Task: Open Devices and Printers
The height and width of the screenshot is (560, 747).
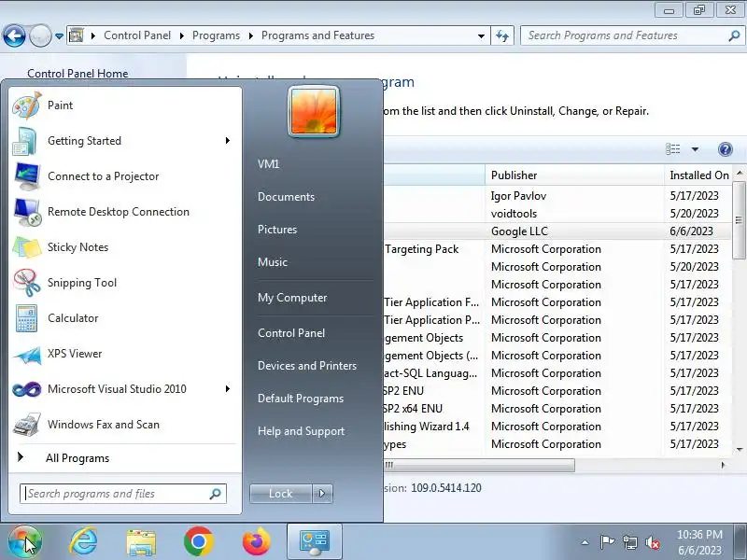Action: (x=307, y=366)
